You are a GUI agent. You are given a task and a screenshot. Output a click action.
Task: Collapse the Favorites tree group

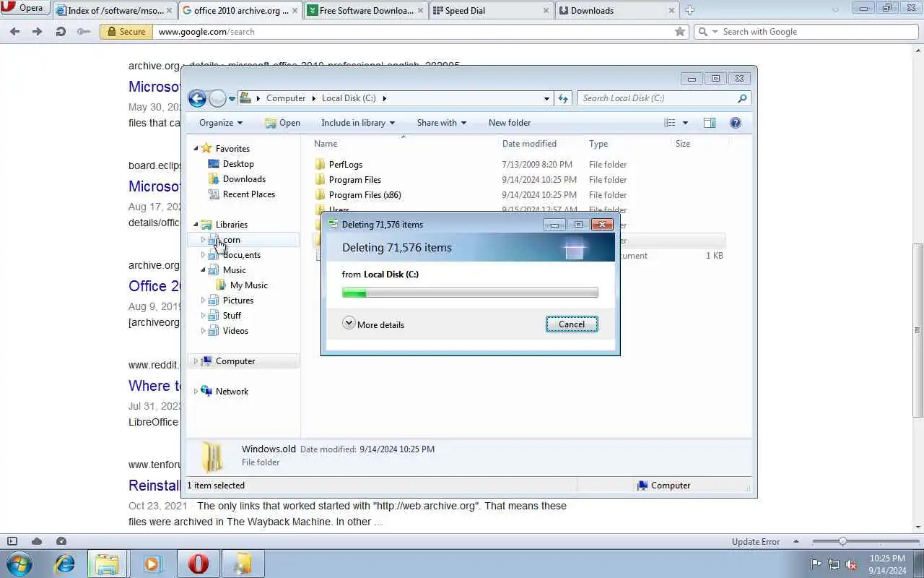[x=196, y=148]
